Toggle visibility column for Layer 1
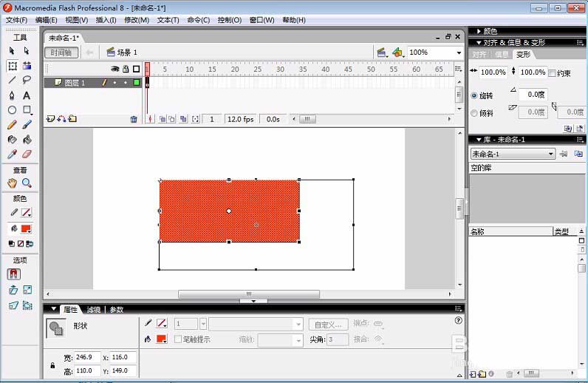 [114, 83]
